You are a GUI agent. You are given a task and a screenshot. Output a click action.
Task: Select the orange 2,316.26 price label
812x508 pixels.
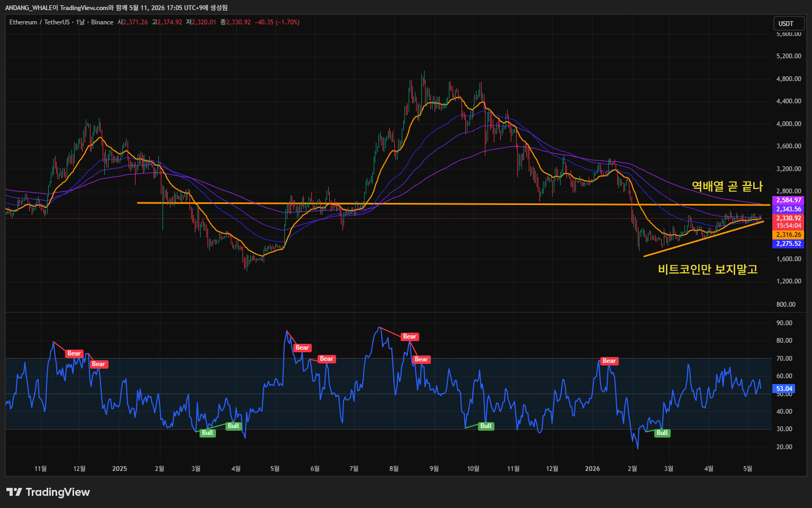click(789, 235)
